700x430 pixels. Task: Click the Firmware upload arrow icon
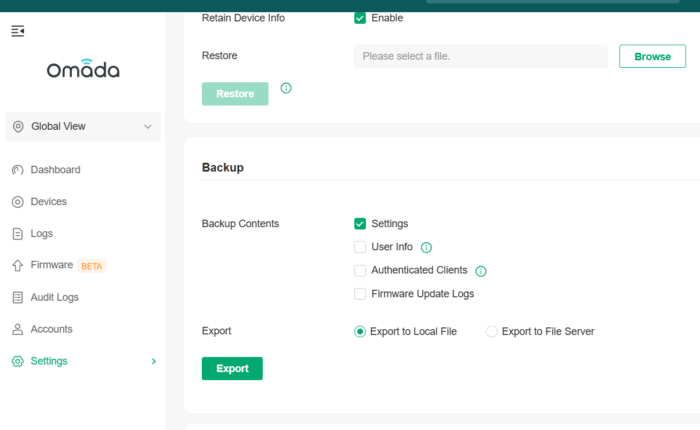pos(17,266)
